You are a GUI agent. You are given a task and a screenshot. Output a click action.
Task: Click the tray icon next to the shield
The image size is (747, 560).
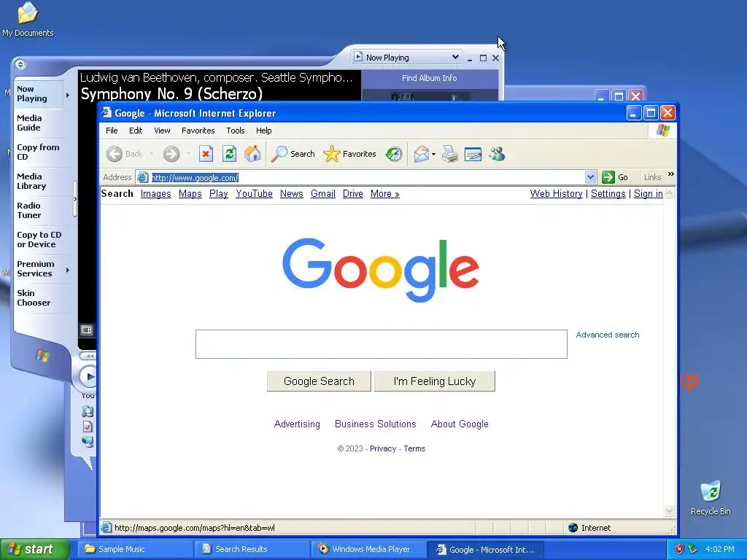693,549
